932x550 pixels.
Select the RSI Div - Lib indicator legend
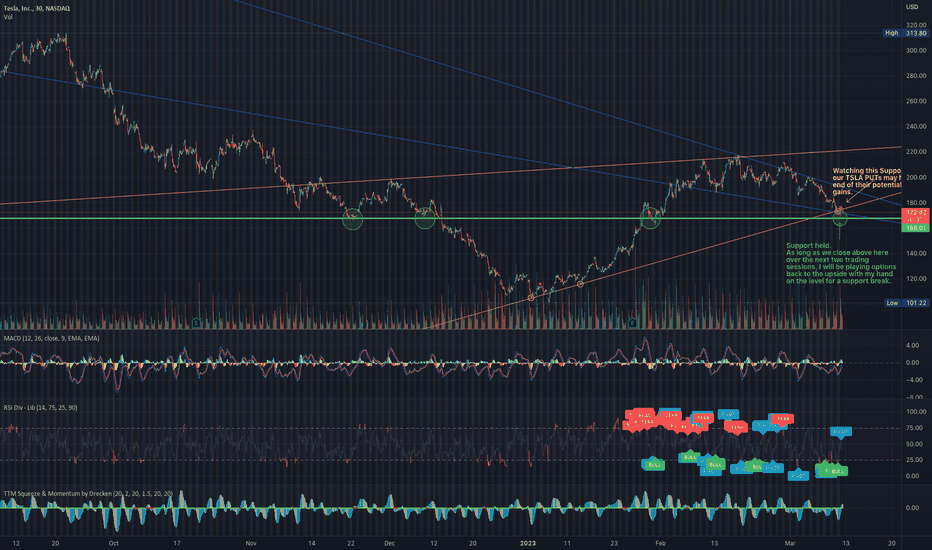[40, 407]
